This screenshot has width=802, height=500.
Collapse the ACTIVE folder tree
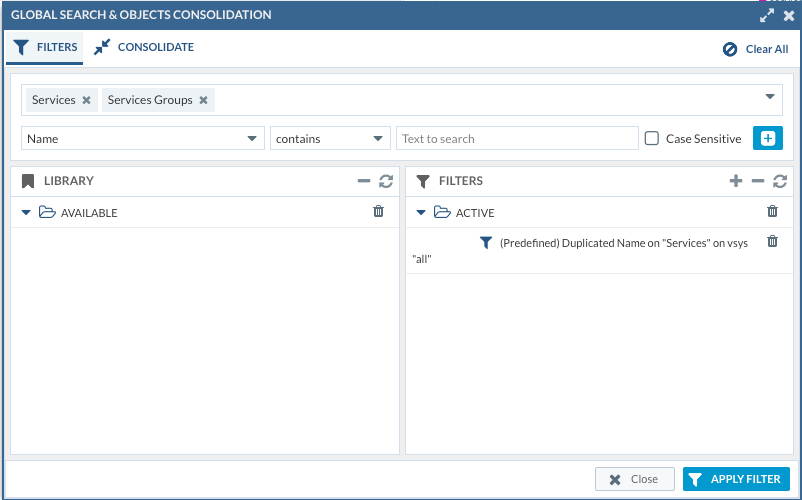(421, 213)
